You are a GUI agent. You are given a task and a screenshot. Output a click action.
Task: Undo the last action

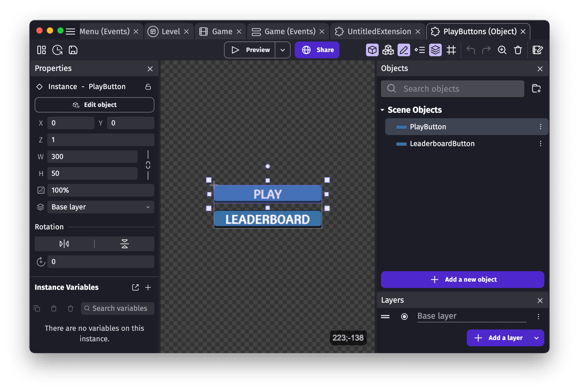click(x=470, y=50)
